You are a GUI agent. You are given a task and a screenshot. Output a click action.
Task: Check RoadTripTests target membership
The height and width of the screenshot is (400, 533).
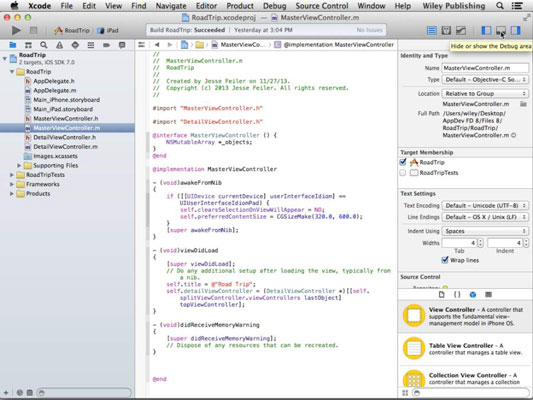point(403,173)
